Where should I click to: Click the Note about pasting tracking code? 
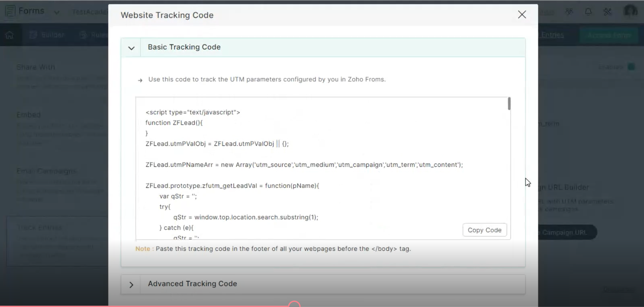(x=273, y=249)
